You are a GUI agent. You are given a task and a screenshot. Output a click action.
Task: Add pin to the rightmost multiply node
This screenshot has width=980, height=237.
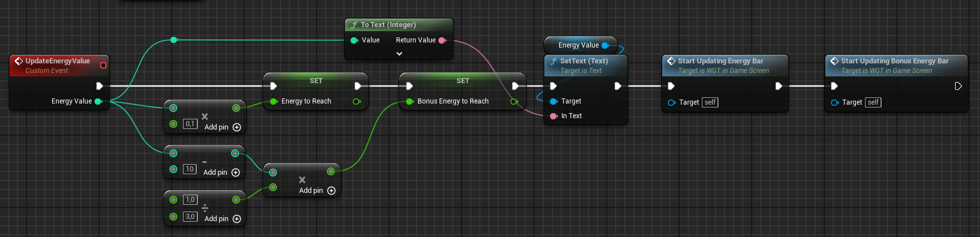[x=331, y=191]
